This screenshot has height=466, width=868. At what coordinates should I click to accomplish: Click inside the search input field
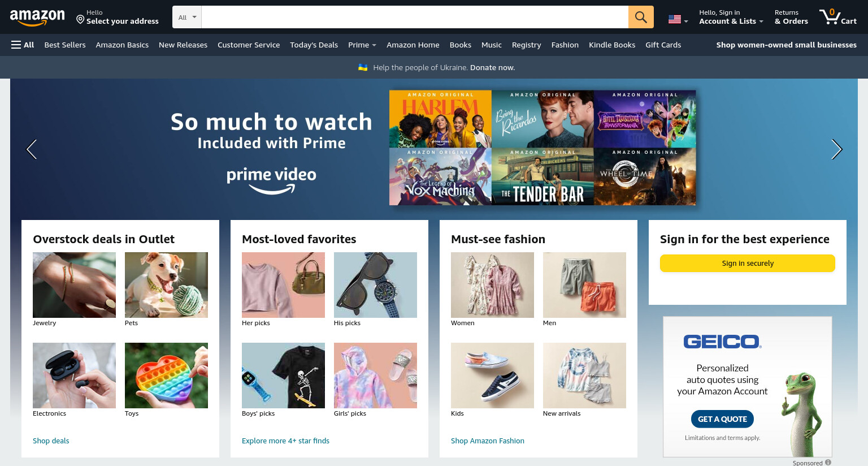click(x=415, y=17)
